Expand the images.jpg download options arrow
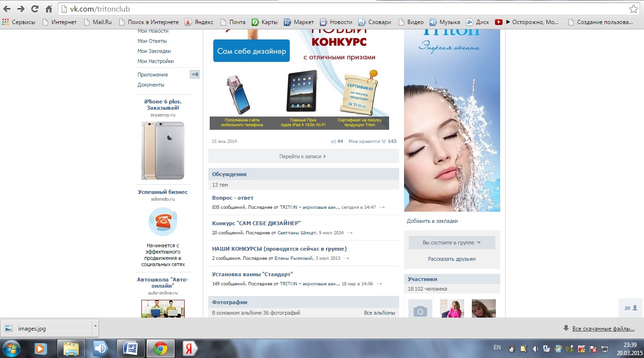This screenshot has width=644, height=358. (x=95, y=329)
